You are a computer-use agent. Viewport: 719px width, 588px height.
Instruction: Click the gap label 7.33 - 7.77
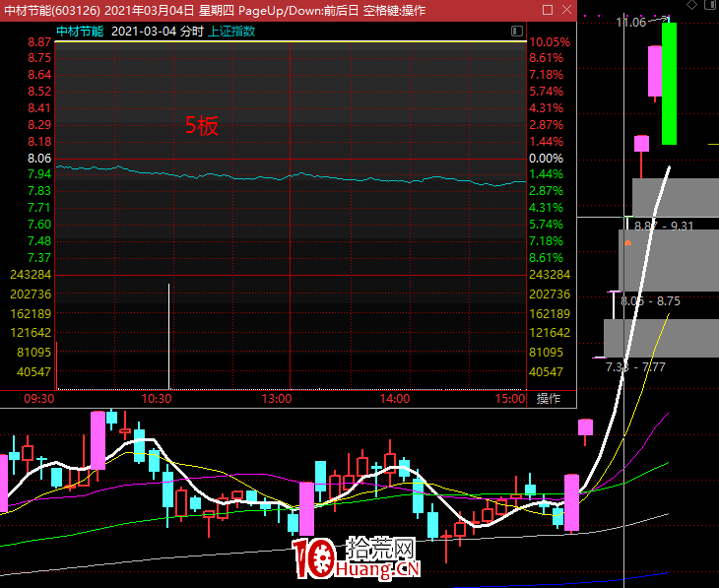[635, 367]
